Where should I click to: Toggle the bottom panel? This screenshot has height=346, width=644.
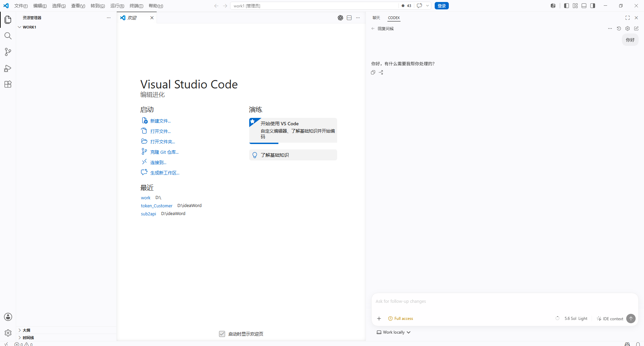tap(584, 6)
